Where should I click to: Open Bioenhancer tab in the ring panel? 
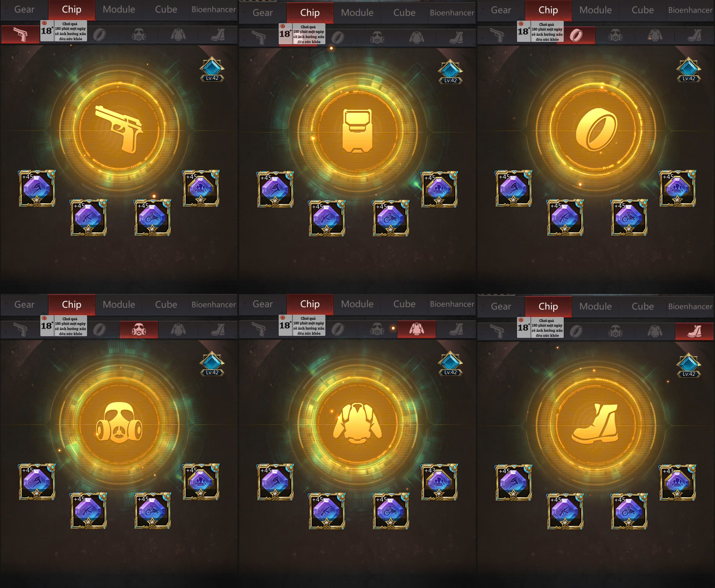[690, 10]
